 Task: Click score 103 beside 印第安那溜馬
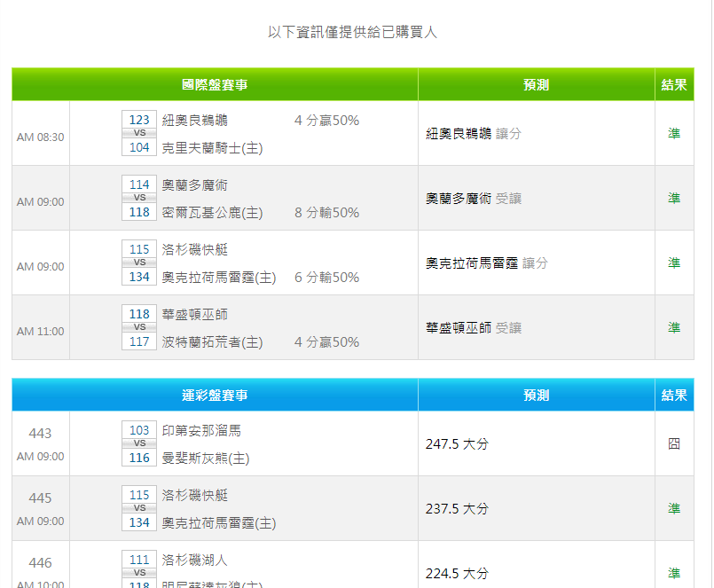(139, 430)
